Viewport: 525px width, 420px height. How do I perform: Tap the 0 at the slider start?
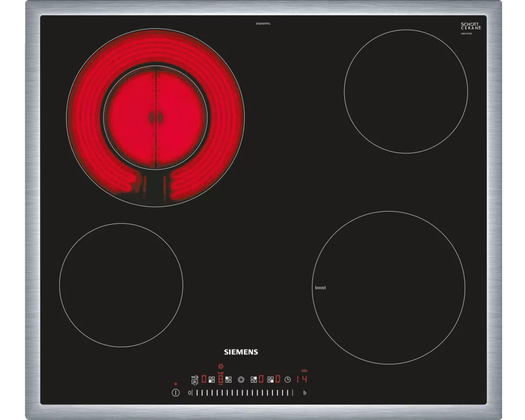coord(189,393)
